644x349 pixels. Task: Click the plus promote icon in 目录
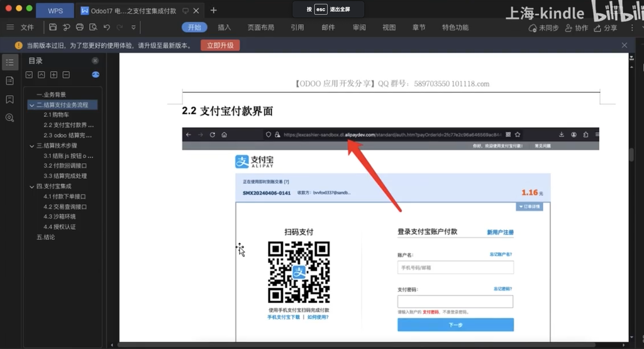(x=54, y=75)
